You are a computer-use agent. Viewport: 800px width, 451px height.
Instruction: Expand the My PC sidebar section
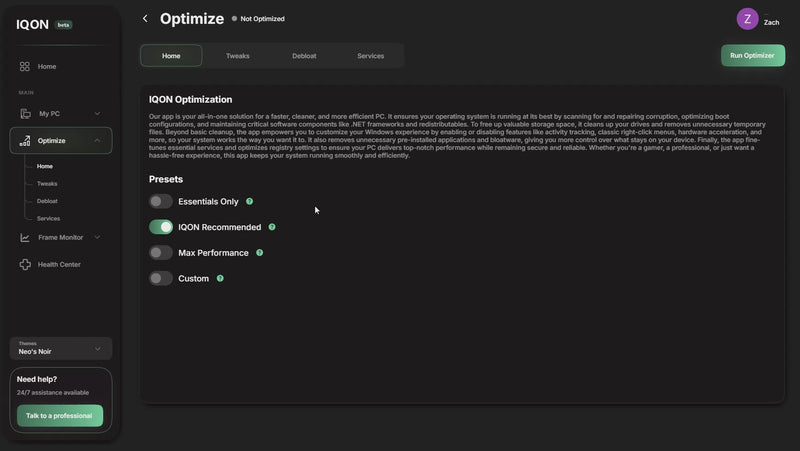point(97,114)
